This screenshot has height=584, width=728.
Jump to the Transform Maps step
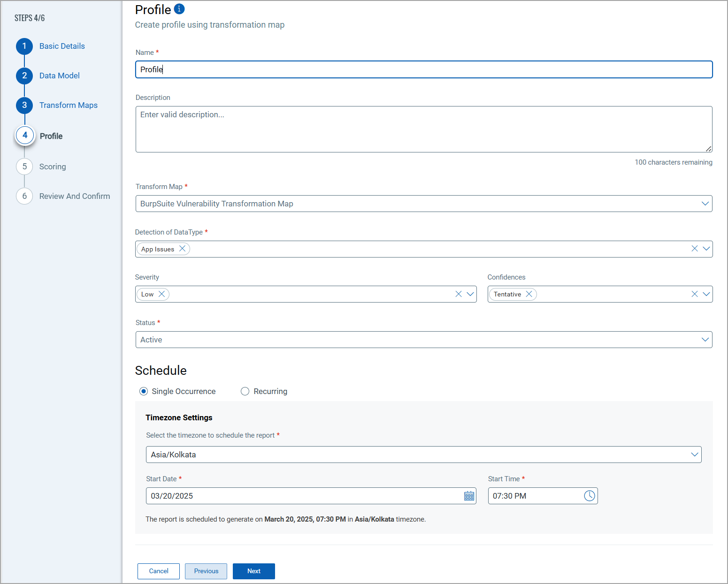pos(68,105)
